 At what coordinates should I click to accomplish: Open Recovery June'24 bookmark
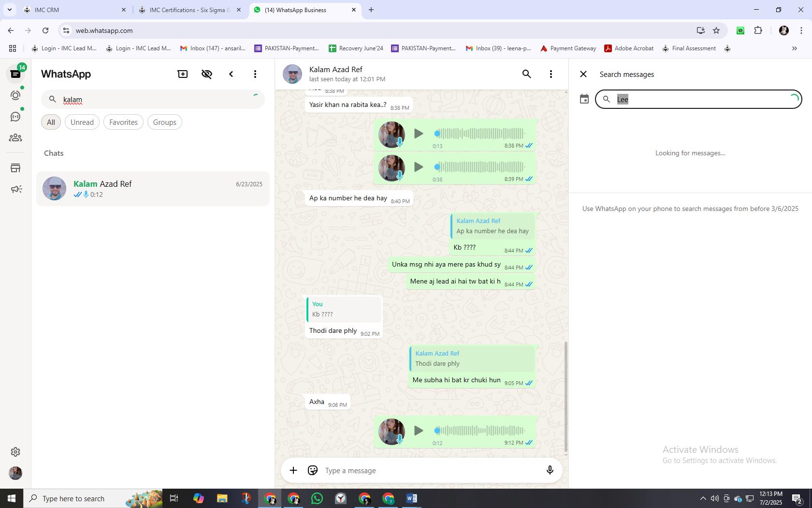pos(356,48)
